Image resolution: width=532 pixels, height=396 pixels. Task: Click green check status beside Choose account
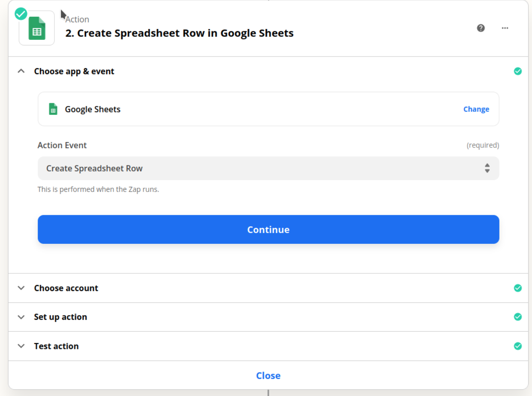(517, 288)
